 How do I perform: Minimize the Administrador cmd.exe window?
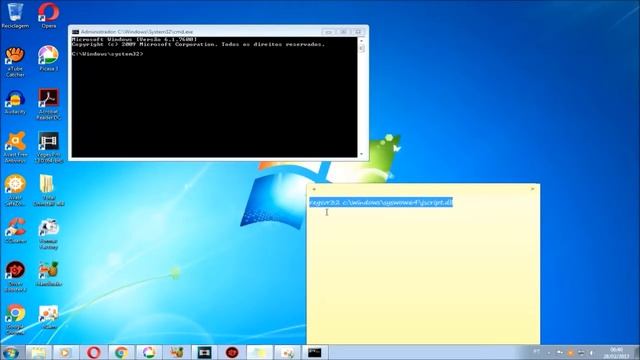click(328, 32)
